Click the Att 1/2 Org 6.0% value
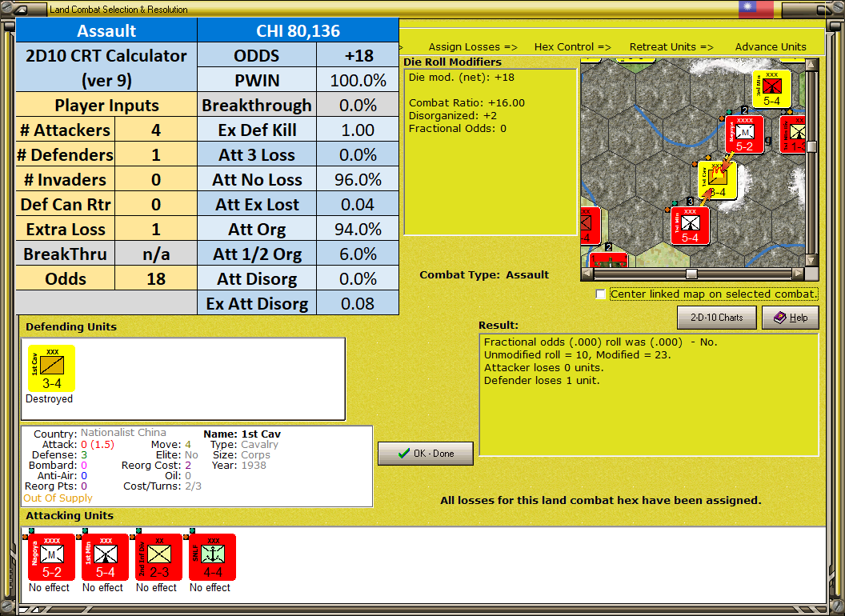The width and height of the screenshot is (845, 616). [358, 254]
